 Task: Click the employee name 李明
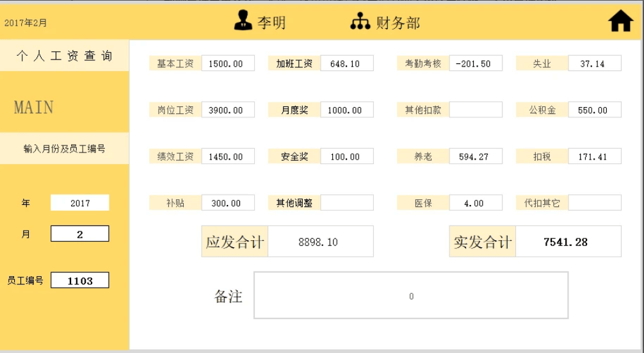tap(271, 22)
